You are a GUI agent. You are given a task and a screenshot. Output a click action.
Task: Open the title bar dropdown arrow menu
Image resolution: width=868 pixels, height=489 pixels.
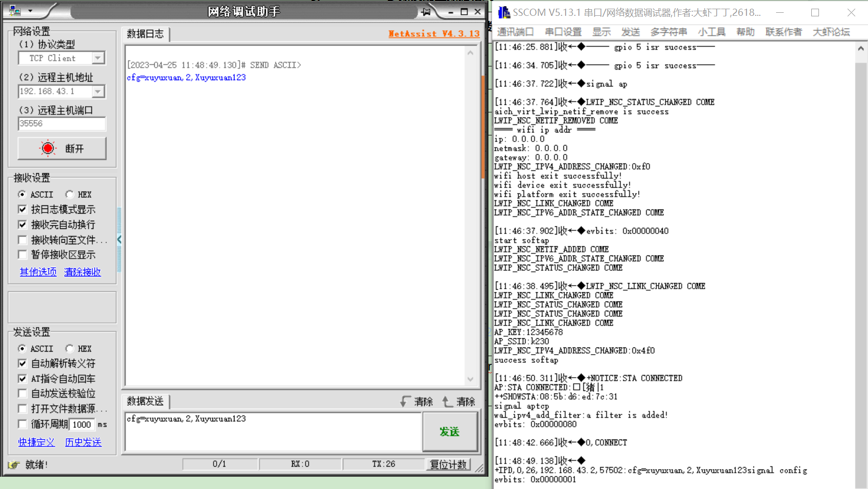pos(30,11)
